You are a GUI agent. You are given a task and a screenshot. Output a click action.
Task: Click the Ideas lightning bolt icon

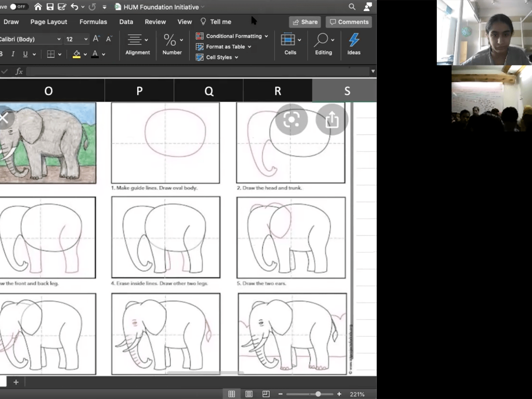(x=354, y=39)
